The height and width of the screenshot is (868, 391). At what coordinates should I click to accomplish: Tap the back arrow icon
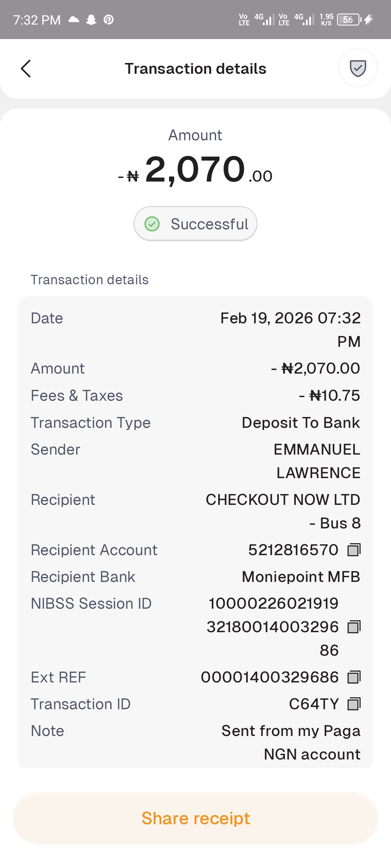point(26,69)
